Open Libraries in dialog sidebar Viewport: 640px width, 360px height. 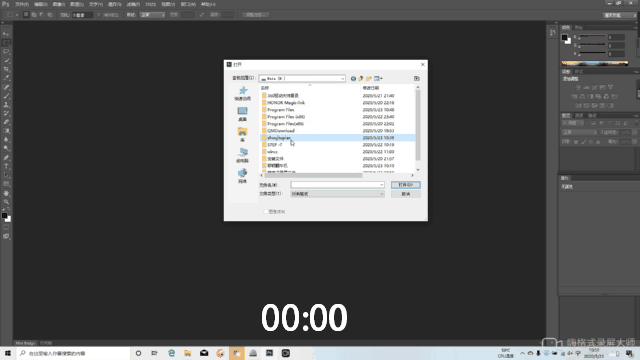(x=242, y=135)
